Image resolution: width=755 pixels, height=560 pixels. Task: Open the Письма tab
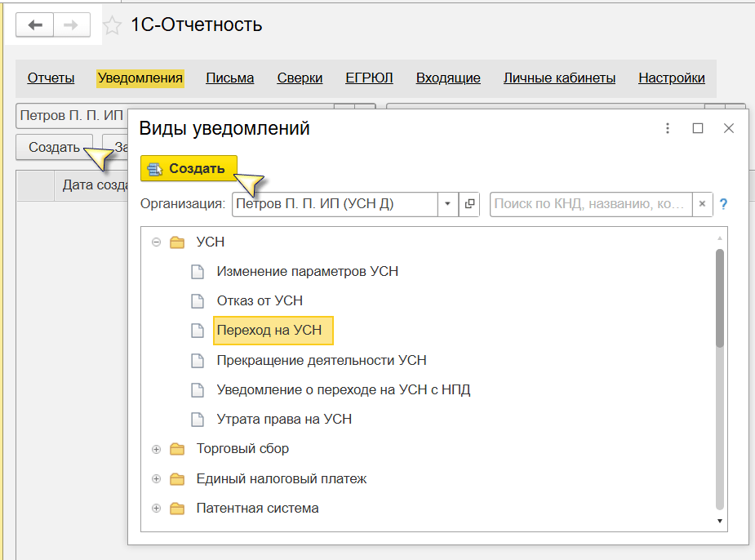229,78
